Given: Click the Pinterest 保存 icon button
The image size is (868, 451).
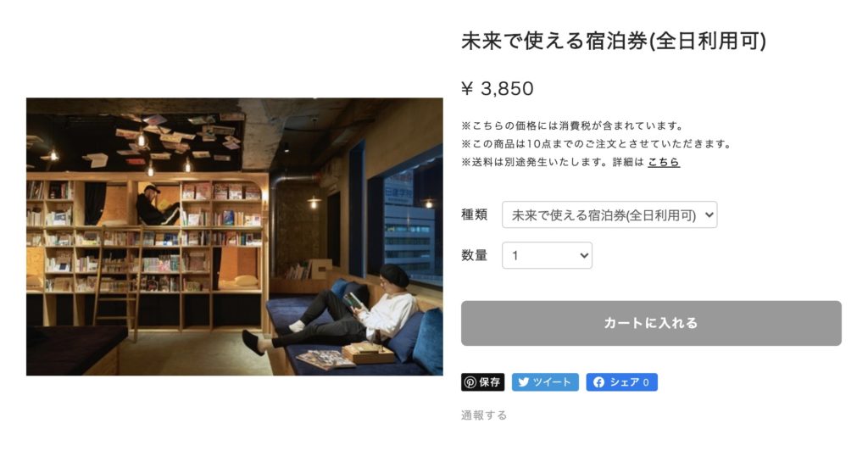Looking at the screenshot, I should 470,382.
